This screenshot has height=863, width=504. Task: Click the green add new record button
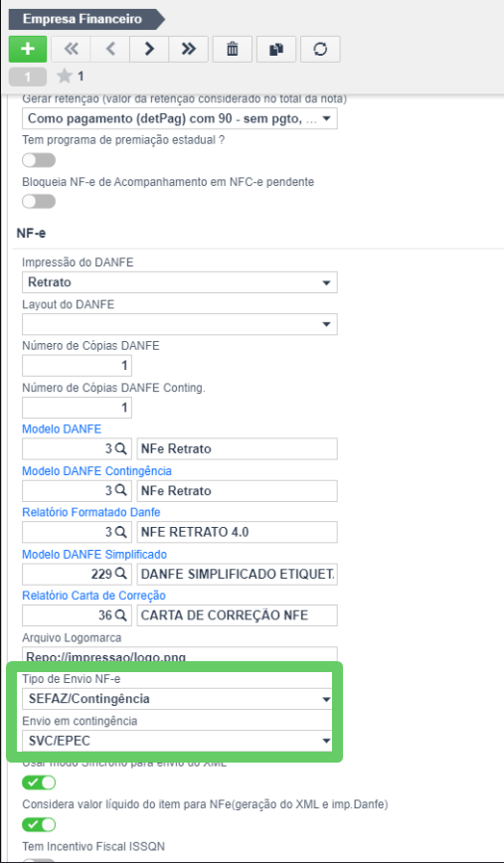[x=28, y=50]
